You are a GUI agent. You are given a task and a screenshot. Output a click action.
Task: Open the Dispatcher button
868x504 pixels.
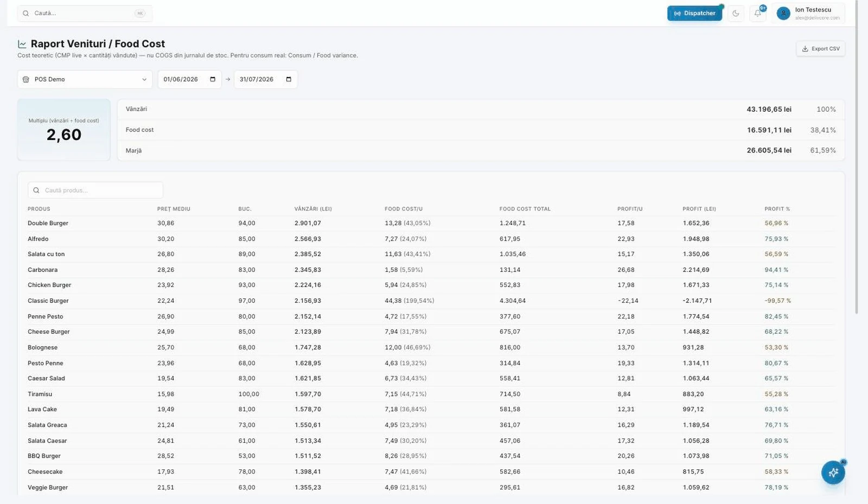point(694,13)
